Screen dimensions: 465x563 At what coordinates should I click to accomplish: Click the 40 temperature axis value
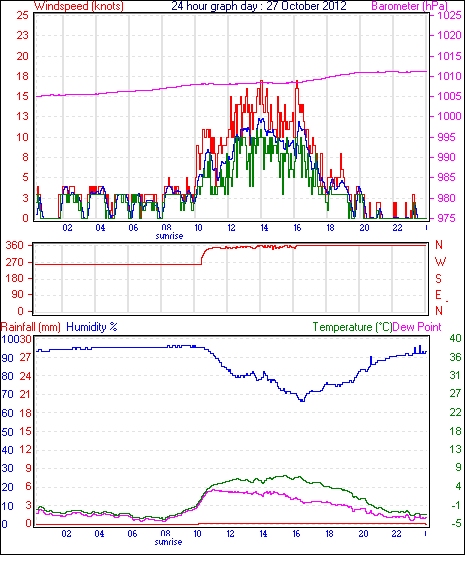[455, 338]
